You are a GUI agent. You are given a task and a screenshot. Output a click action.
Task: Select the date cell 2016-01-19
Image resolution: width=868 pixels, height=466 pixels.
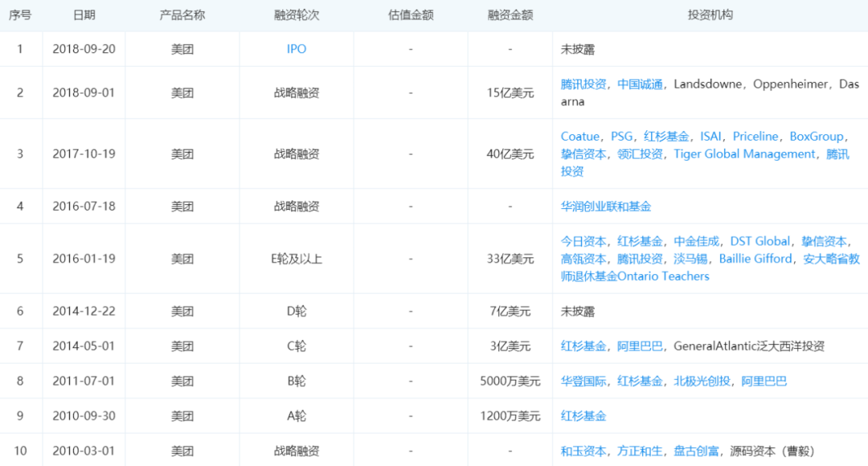pyautogui.click(x=84, y=259)
